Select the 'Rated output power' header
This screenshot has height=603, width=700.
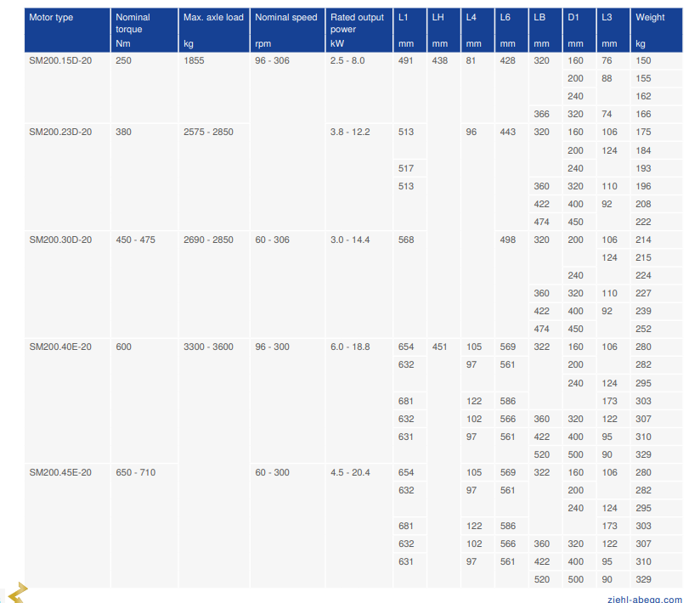[359, 30]
